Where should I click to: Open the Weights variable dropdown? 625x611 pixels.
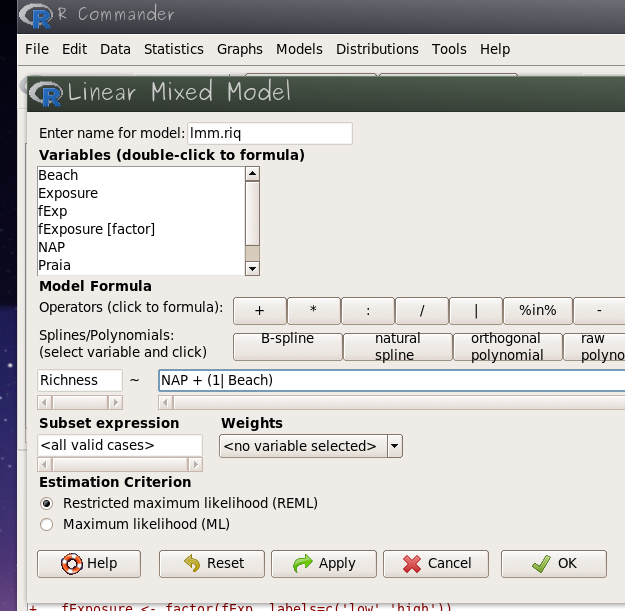pyautogui.click(x=394, y=446)
